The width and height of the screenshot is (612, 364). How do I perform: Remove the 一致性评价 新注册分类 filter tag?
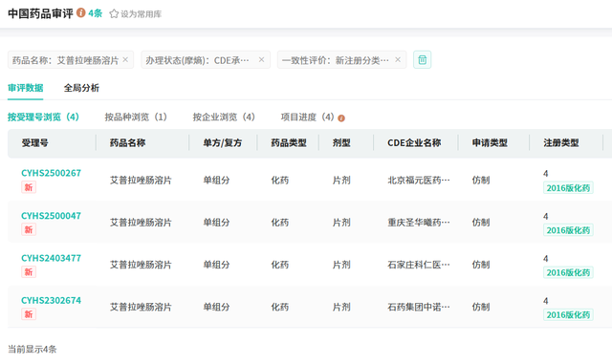click(398, 59)
